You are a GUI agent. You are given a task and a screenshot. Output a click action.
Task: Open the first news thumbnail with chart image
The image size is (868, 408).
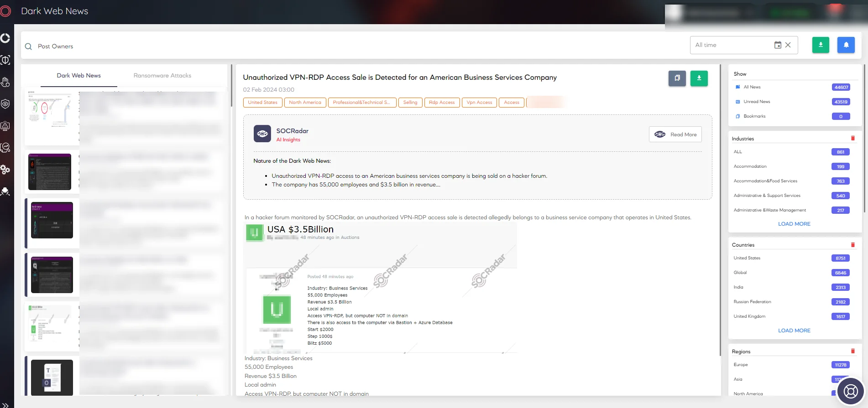(x=51, y=109)
